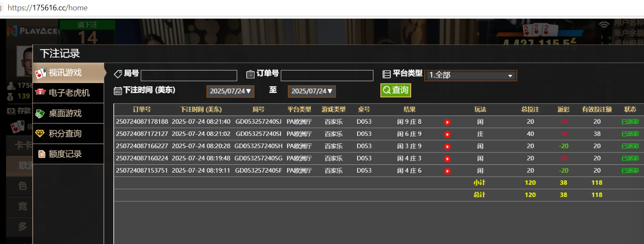
Task: Click the calendar icon beside 下注时间
Action: tap(118, 91)
